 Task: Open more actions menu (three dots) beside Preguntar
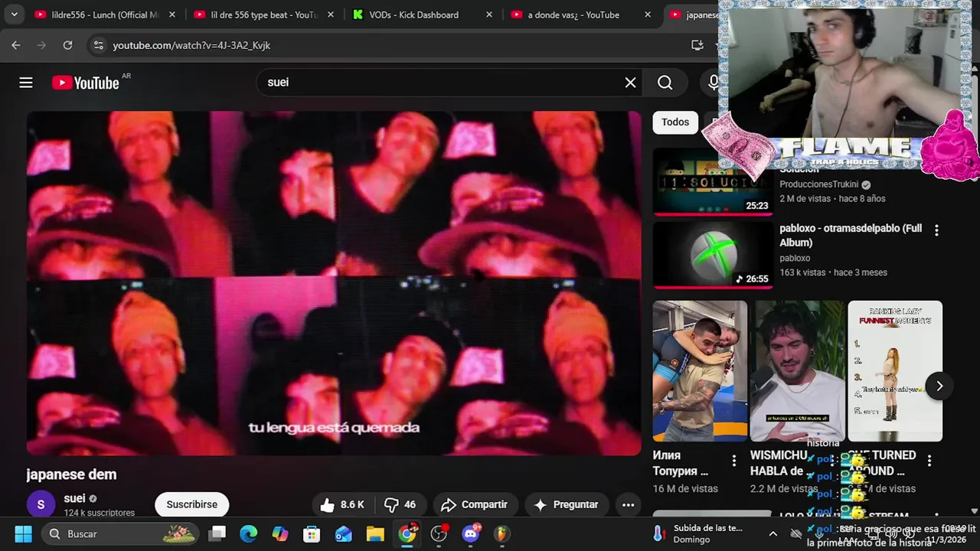tap(628, 504)
